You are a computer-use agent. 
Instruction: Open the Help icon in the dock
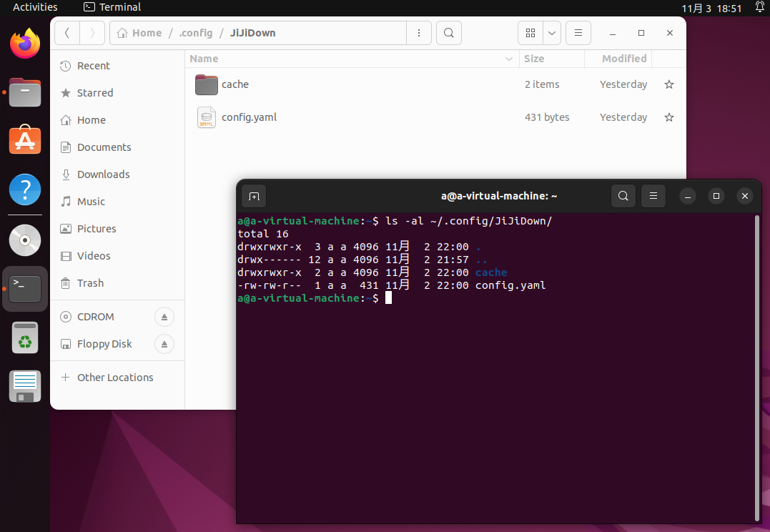coord(25,189)
